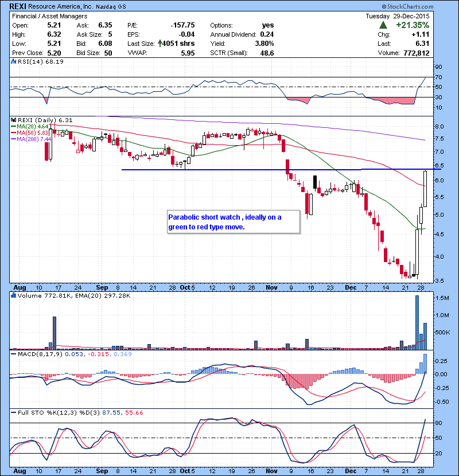Image resolution: width=459 pixels, height=476 pixels.
Task: Click the Open value 5.21
Action: [x=54, y=25]
